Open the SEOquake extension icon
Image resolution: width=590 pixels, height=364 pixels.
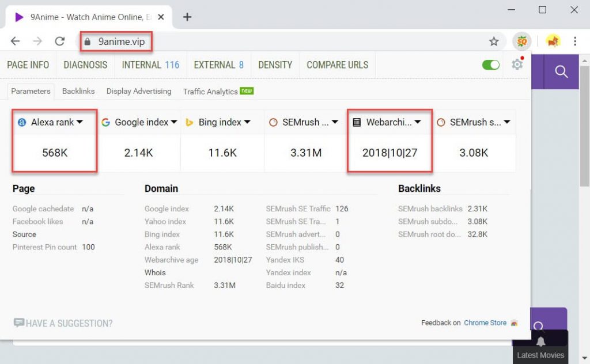pyautogui.click(x=522, y=41)
